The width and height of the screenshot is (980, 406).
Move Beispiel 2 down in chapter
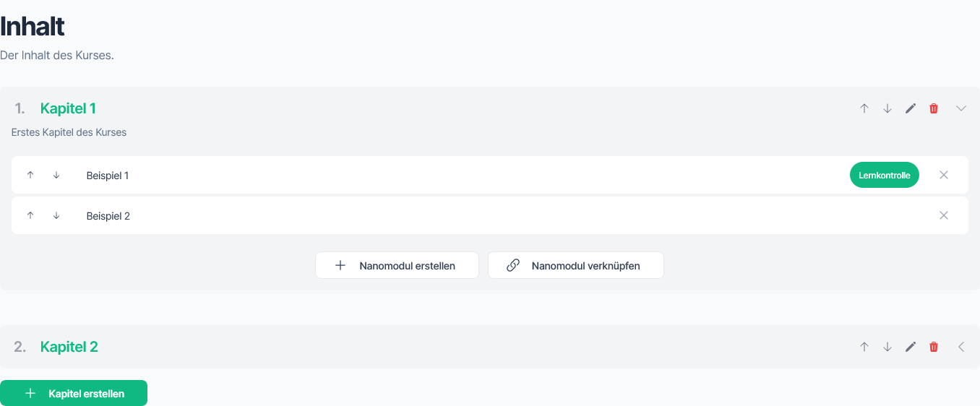click(56, 215)
